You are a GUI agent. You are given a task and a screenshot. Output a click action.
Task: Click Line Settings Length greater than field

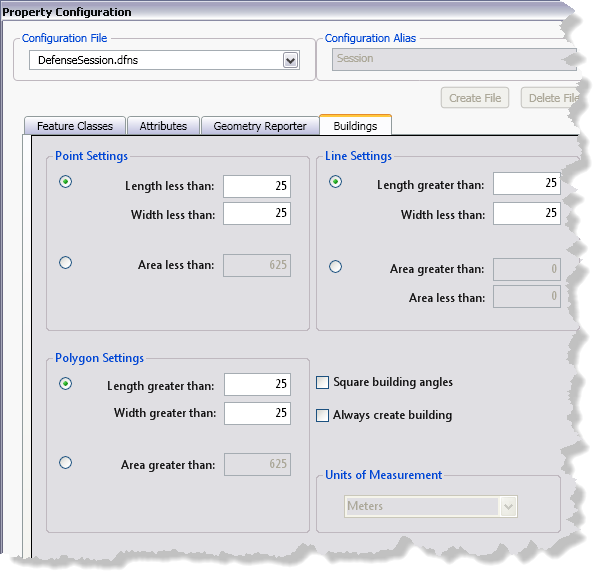[526, 184]
